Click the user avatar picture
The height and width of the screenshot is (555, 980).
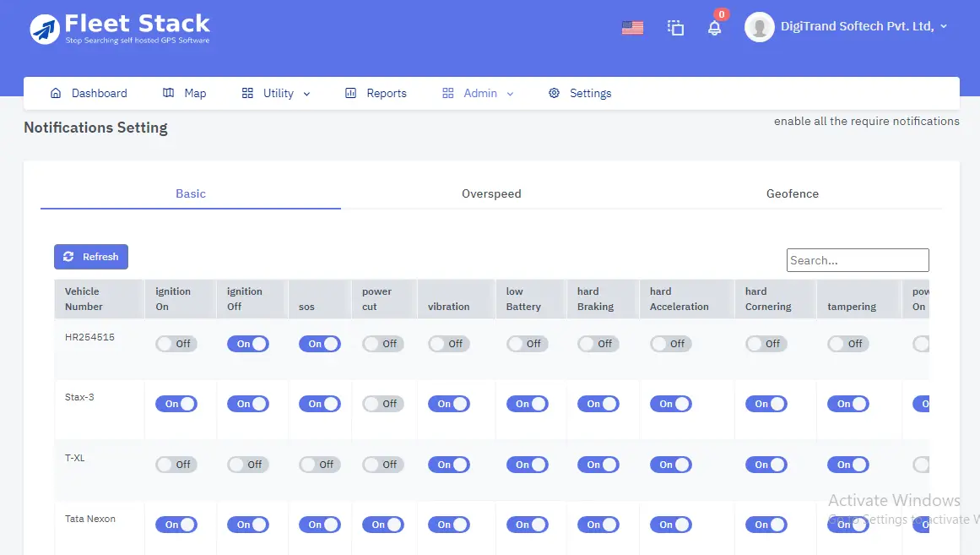click(760, 27)
